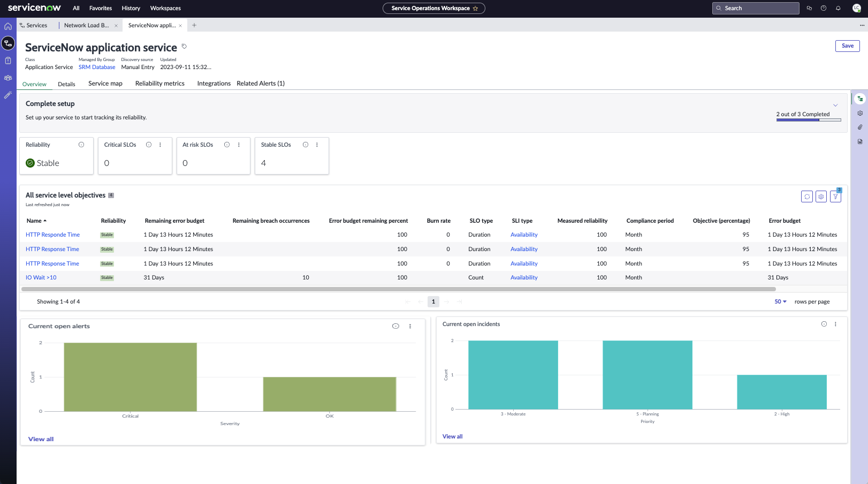Image resolution: width=868 pixels, height=484 pixels.
Task: Open the notifications bell icon
Action: click(x=838, y=8)
